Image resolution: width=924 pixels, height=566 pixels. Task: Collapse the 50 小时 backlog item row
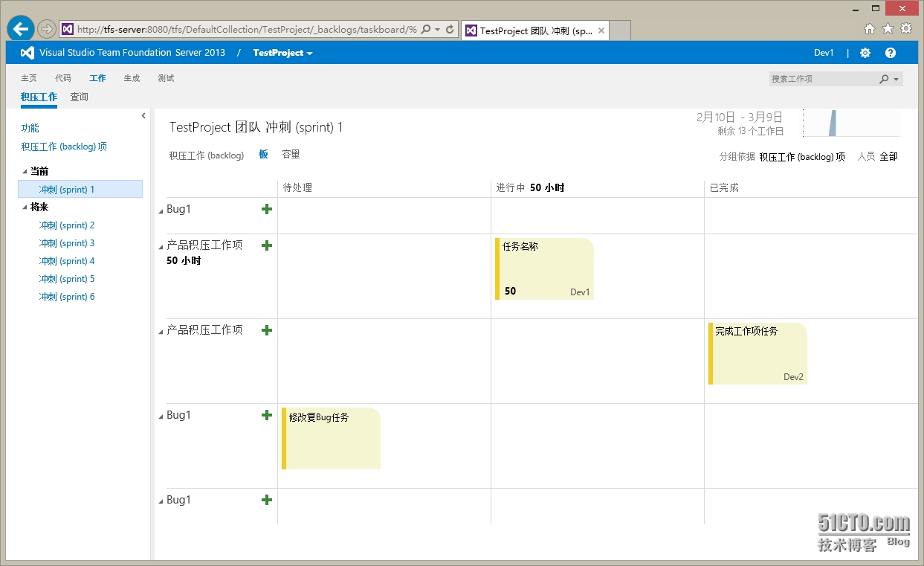point(161,248)
